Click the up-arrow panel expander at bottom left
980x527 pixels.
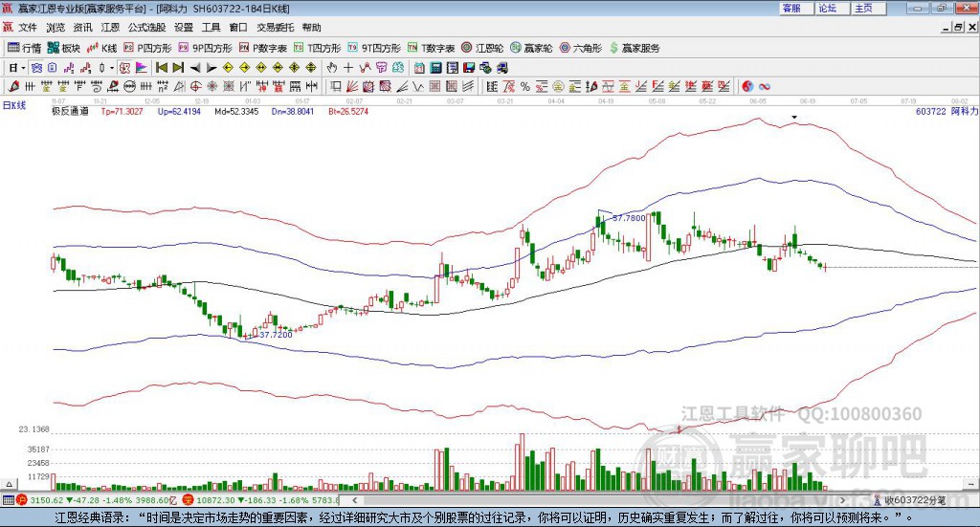tap(9, 484)
